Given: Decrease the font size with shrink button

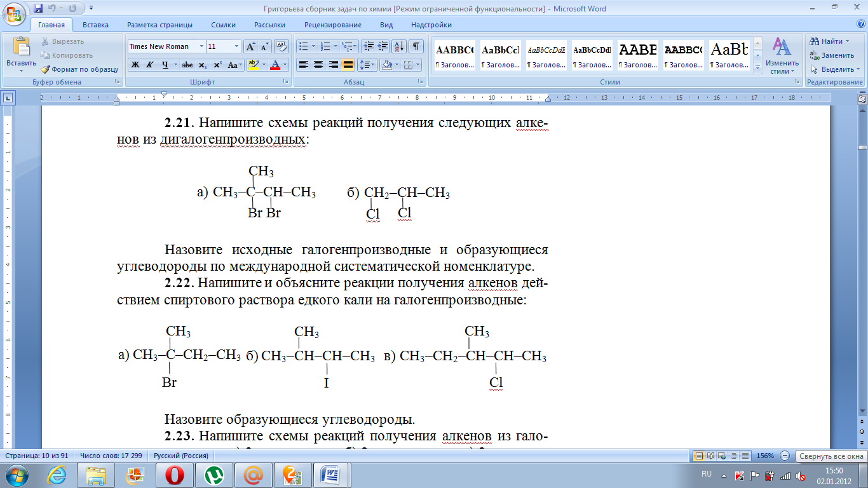Looking at the screenshot, I should tap(264, 46).
